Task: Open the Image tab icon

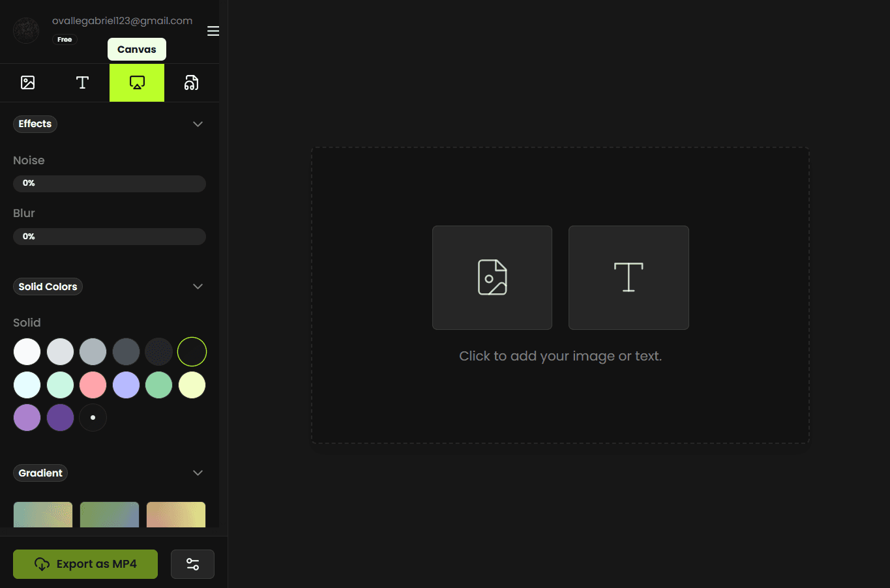Action: (x=27, y=83)
